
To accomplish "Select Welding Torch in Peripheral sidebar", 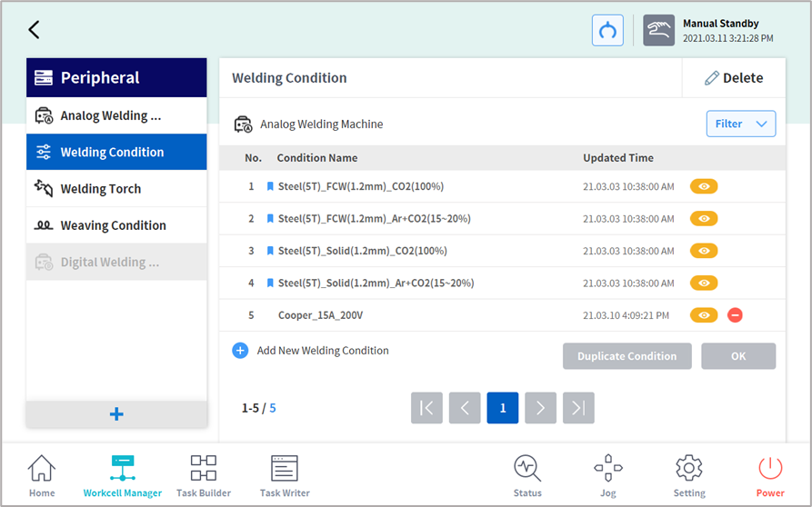I will [116, 189].
